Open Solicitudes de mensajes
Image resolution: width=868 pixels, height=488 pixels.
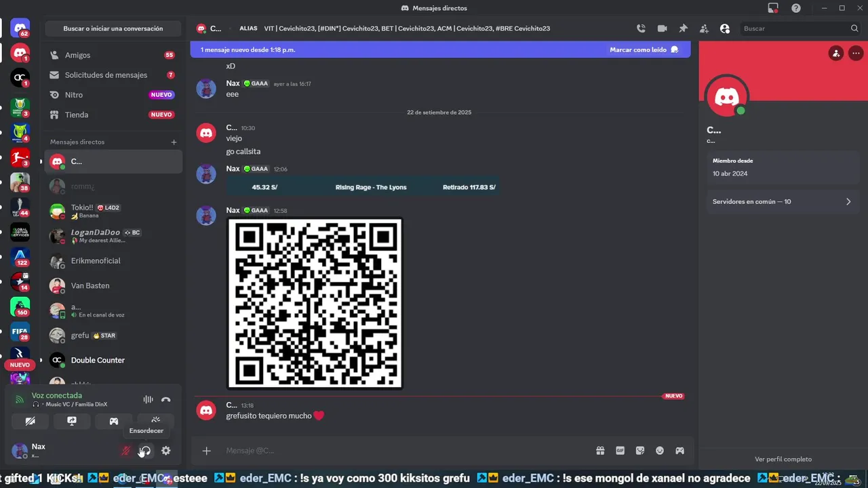113,75
